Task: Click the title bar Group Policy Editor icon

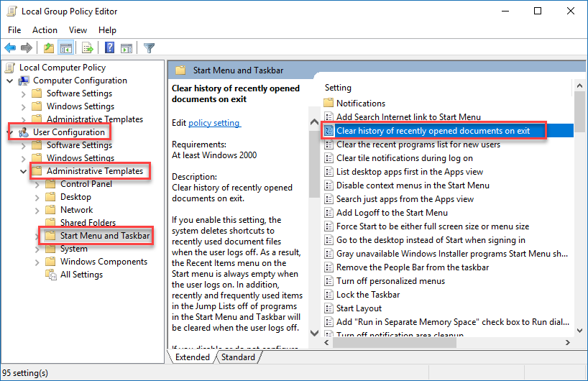Action: [x=12, y=12]
